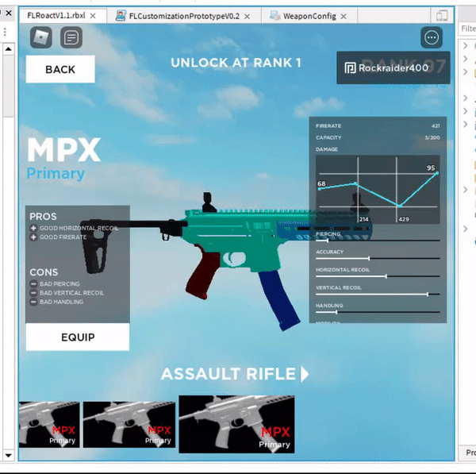Click the damage graph 68 point
Viewport: 476px width, 474px height.
[x=320, y=189]
